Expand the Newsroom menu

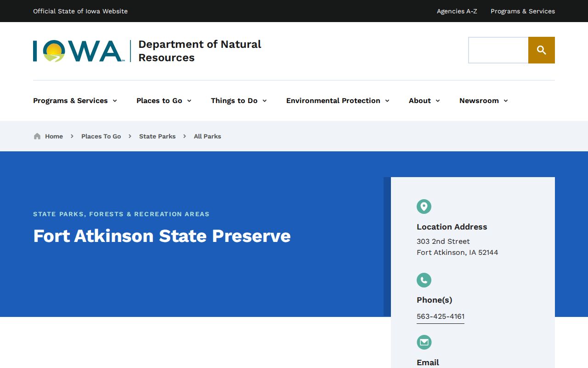(484, 101)
